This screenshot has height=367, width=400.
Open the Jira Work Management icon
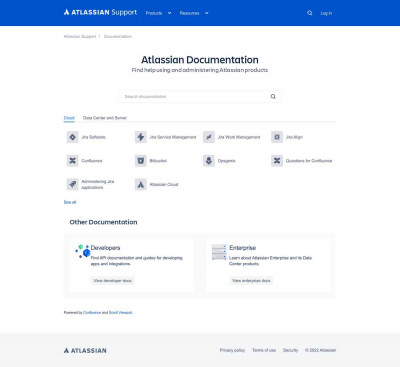[209, 137]
